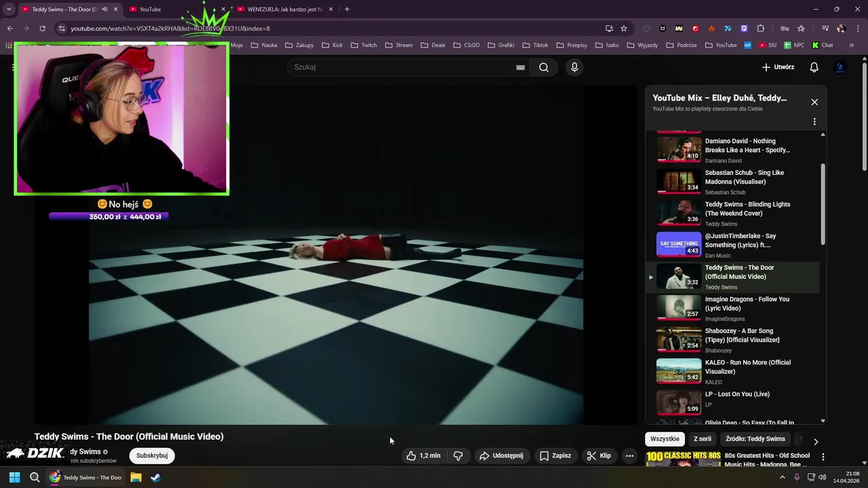This screenshot has height=488, width=868.
Task: Open the Nauka bookmarks folder
Action: tap(264, 45)
